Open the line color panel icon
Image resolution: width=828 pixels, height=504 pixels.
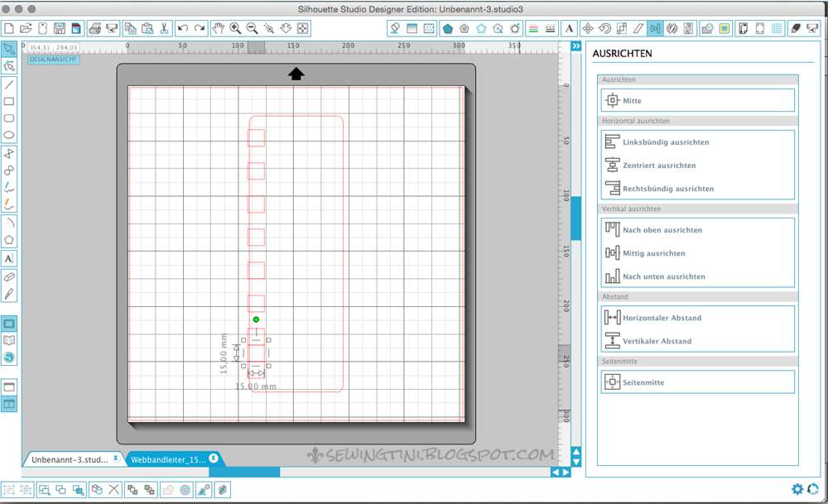point(533,28)
